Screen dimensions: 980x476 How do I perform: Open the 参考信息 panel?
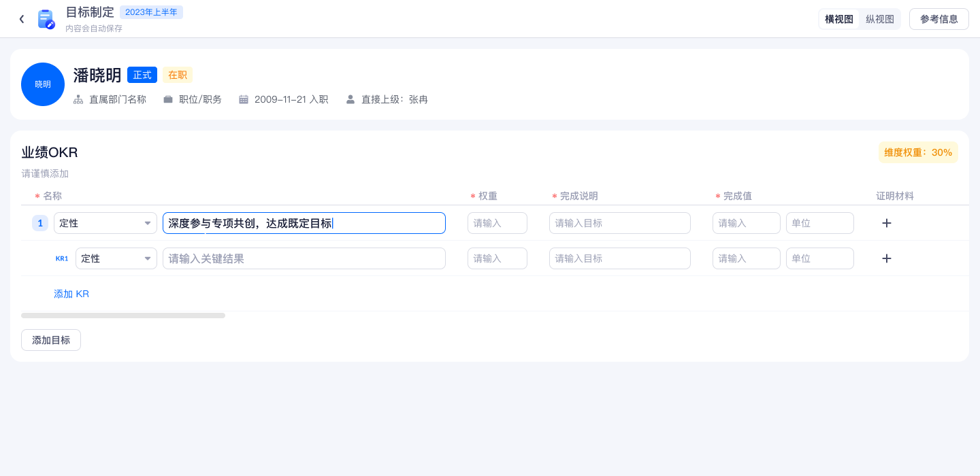[938, 19]
